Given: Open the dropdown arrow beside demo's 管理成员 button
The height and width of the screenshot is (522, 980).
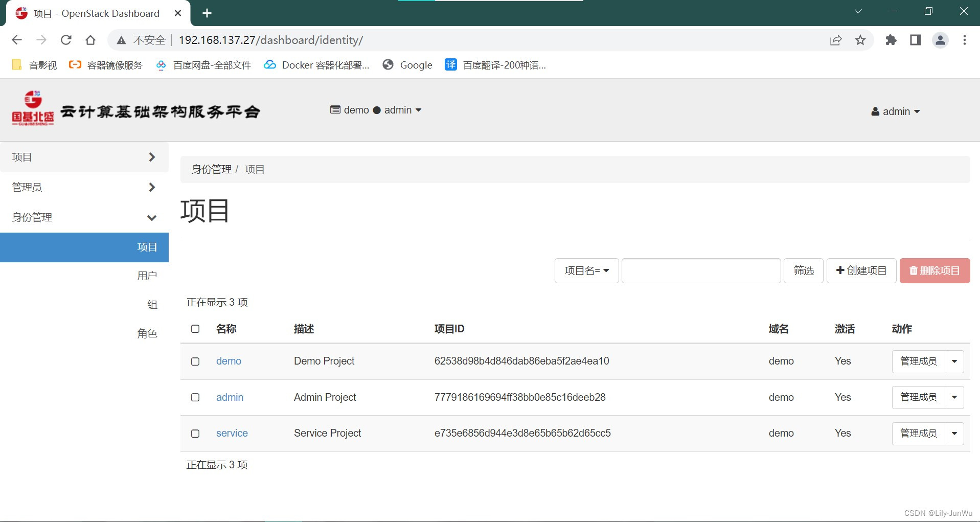Looking at the screenshot, I should [955, 361].
